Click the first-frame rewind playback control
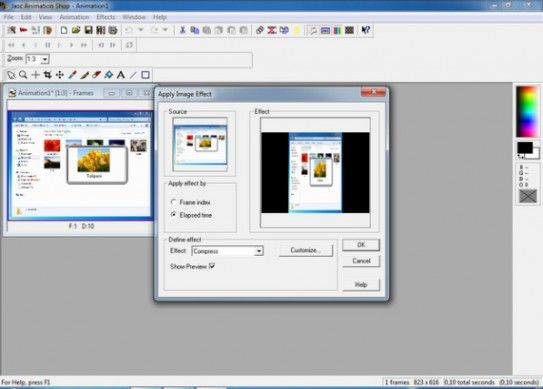543x389 pixels. point(11,45)
